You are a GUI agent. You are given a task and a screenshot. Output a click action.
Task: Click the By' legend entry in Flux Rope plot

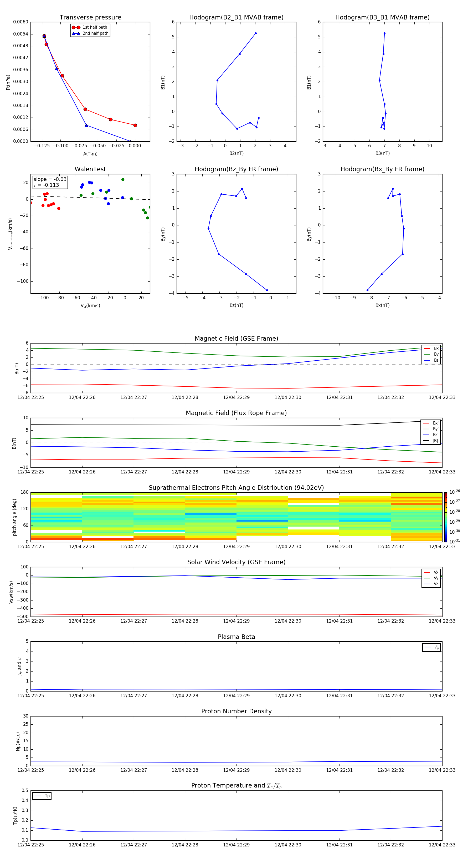pos(431,429)
